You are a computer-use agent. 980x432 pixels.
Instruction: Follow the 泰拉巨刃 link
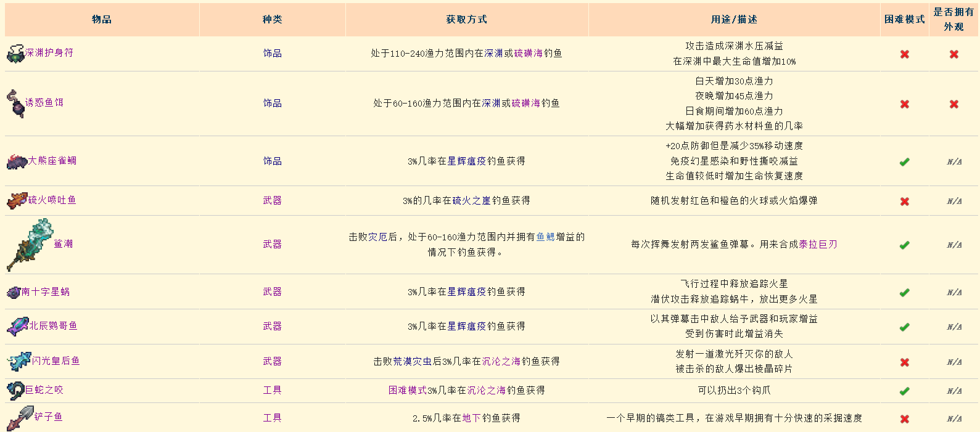click(818, 245)
